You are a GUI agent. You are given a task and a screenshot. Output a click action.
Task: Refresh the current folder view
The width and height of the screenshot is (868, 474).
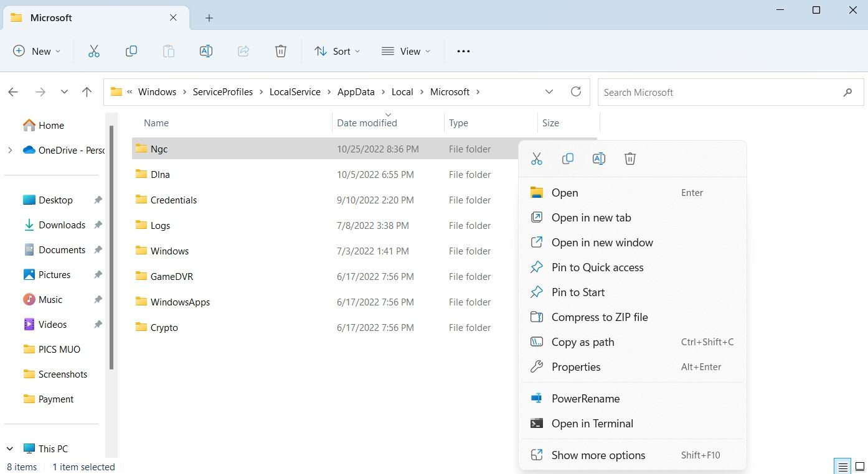[576, 92]
